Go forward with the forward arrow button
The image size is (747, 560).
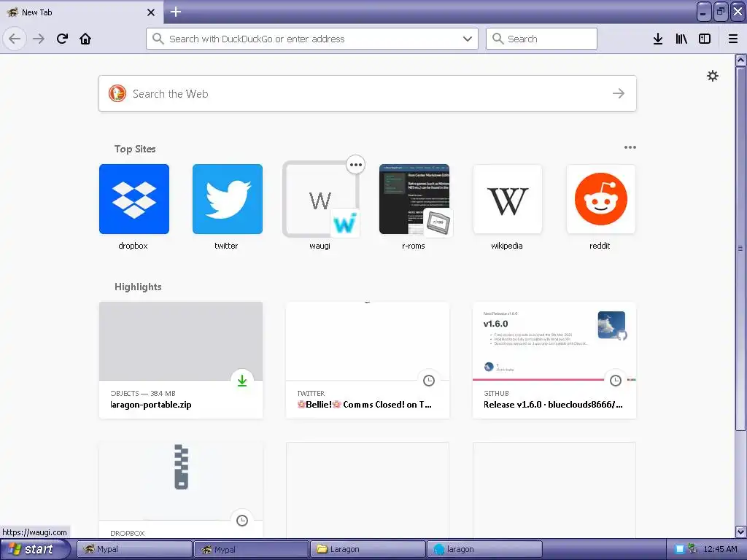tap(39, 39)
